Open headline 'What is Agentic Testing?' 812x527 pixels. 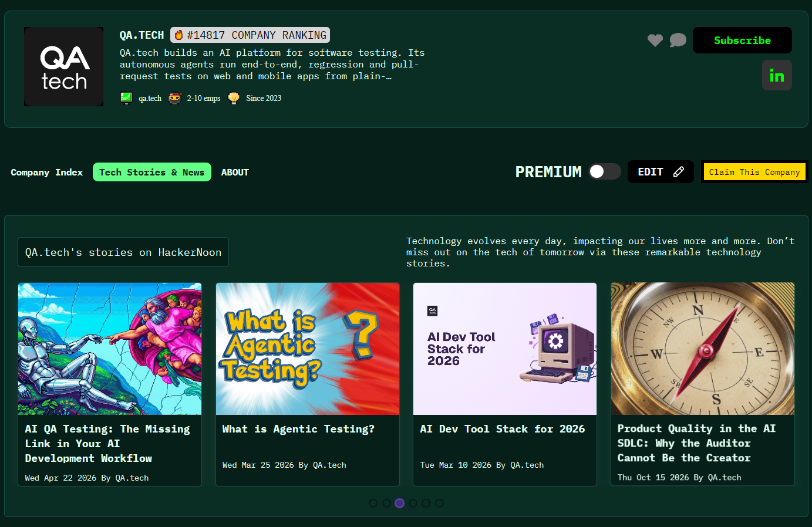coord(298,429)
